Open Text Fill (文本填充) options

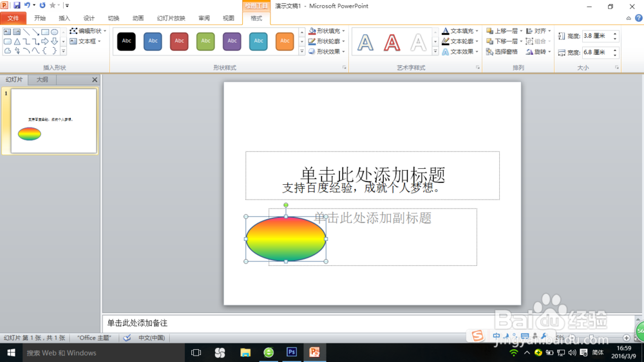460,31
